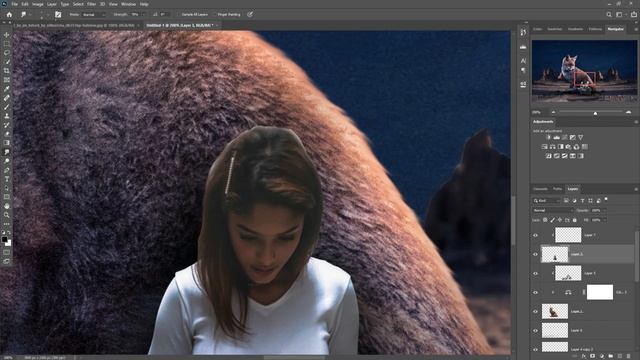This screenshot has height=360, width=640.
Task: Hide the color balance adjustment layer
Action: click(536, 292)
